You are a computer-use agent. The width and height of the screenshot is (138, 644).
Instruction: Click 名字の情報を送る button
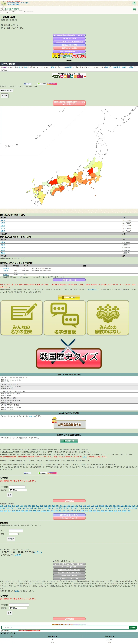[7, 90]
